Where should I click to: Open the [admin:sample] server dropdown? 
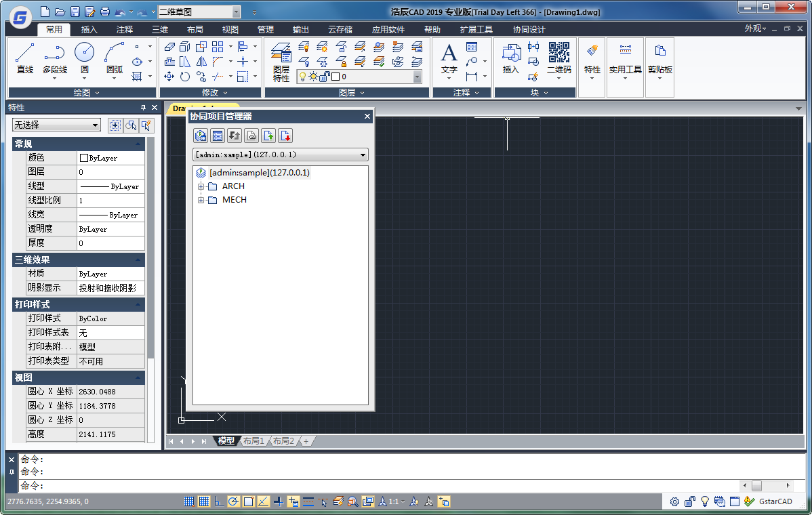363,155
